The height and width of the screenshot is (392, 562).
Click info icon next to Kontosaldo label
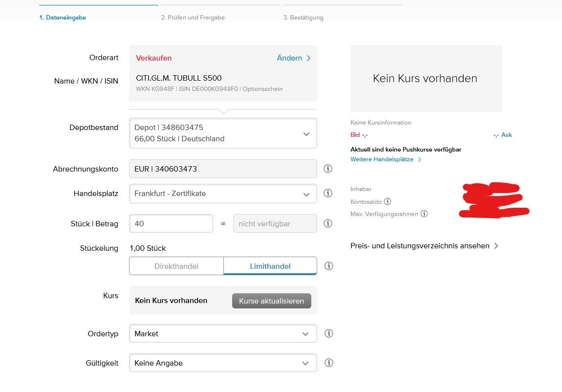pos(388,201)
